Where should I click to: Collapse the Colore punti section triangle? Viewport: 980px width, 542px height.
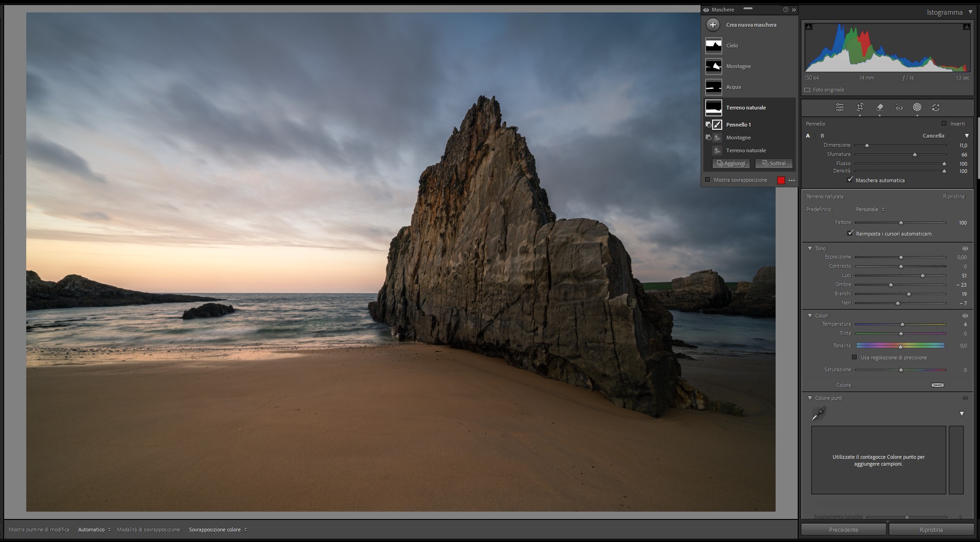[x=810, y=398]
